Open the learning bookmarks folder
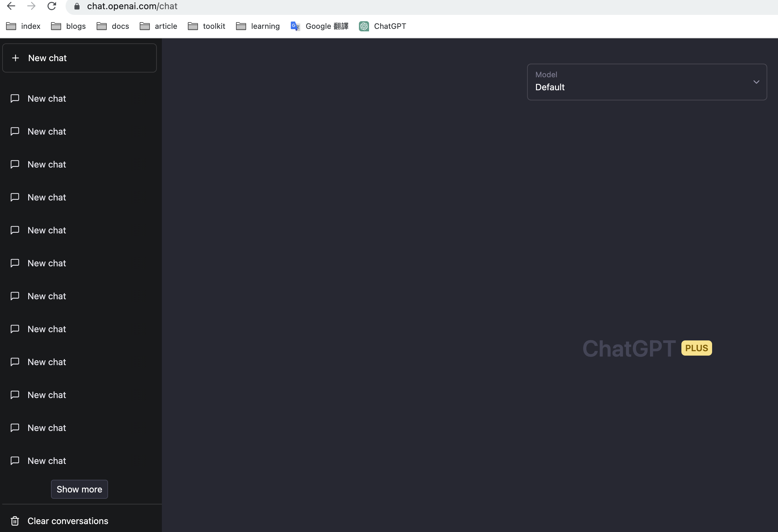778x532 pixels. coord(258,26)
